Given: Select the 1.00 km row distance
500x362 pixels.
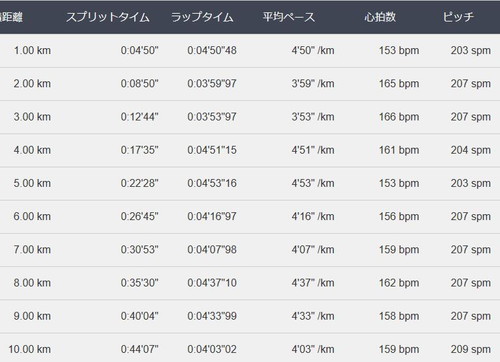Looking at the screenshot, I should click(32, 50).
